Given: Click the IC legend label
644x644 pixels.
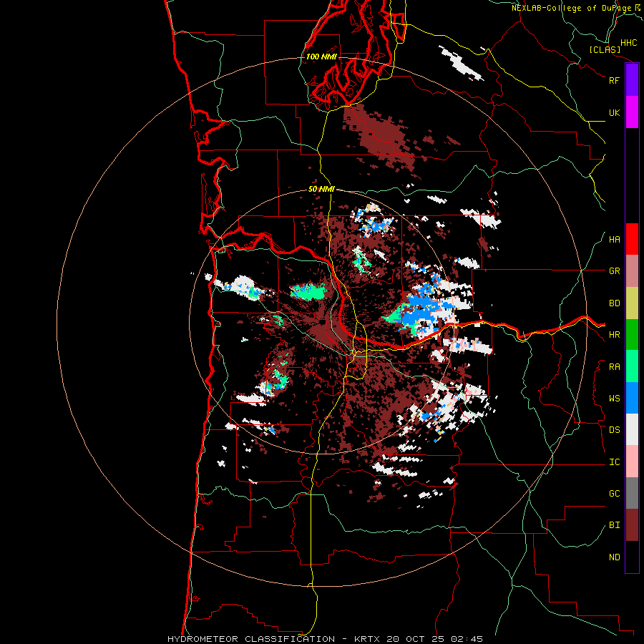Looking at the screenshot, I should point(614,462).
